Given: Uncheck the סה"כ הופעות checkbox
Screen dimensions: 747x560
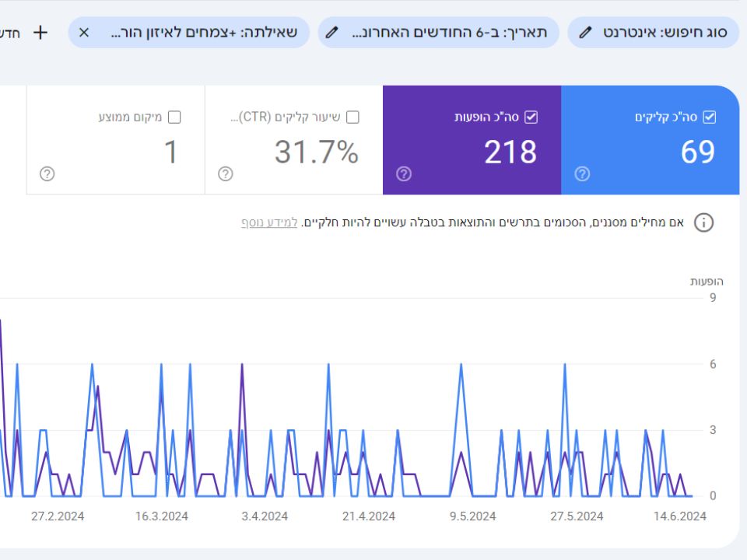Looking at the screenshot, I should click(531, 117).
